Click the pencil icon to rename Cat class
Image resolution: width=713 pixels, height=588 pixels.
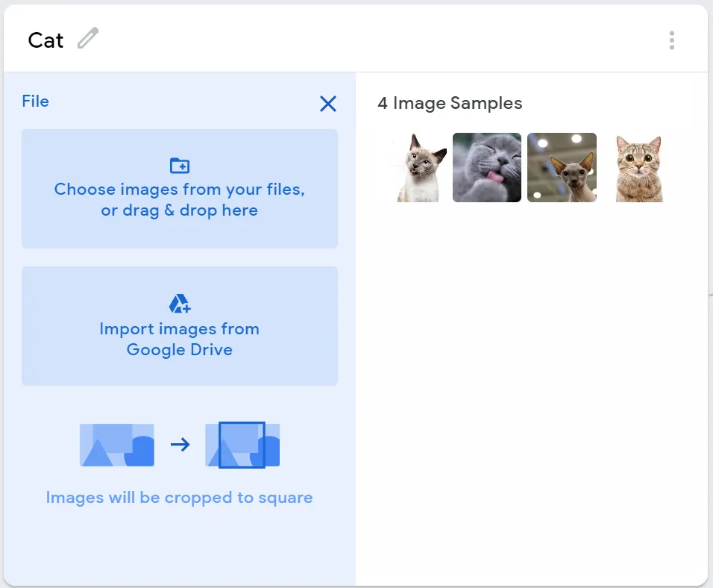[88, 38]
